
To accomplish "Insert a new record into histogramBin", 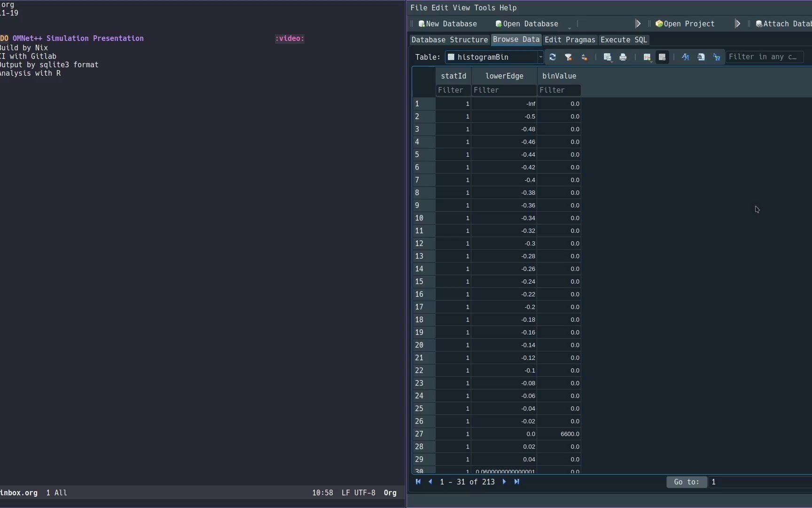I will click(x=647, y=57).
